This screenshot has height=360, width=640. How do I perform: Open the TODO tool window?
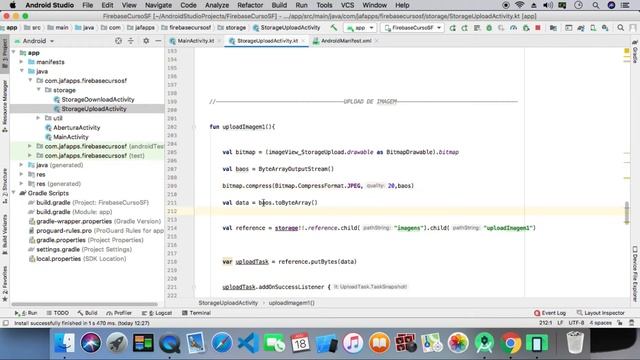(x=58, y=313)
